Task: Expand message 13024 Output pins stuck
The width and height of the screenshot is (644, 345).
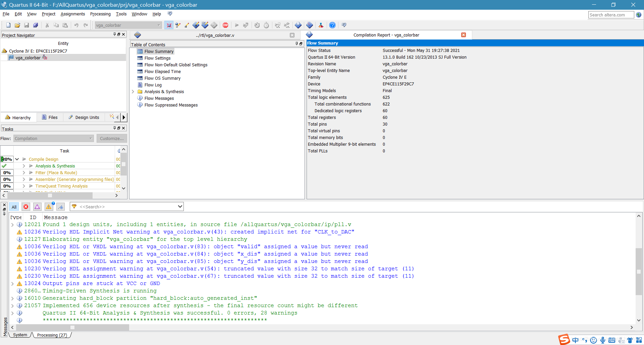Action: coord(12,284)
